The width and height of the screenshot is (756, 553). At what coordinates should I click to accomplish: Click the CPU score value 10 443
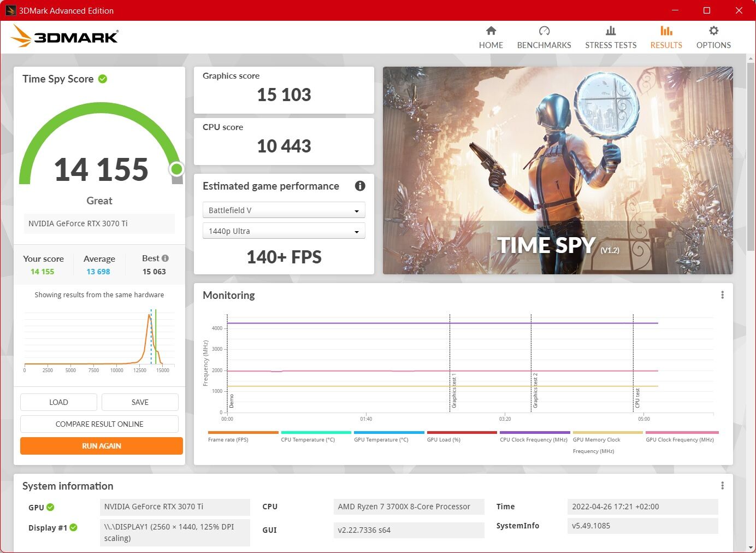(284, 146)
